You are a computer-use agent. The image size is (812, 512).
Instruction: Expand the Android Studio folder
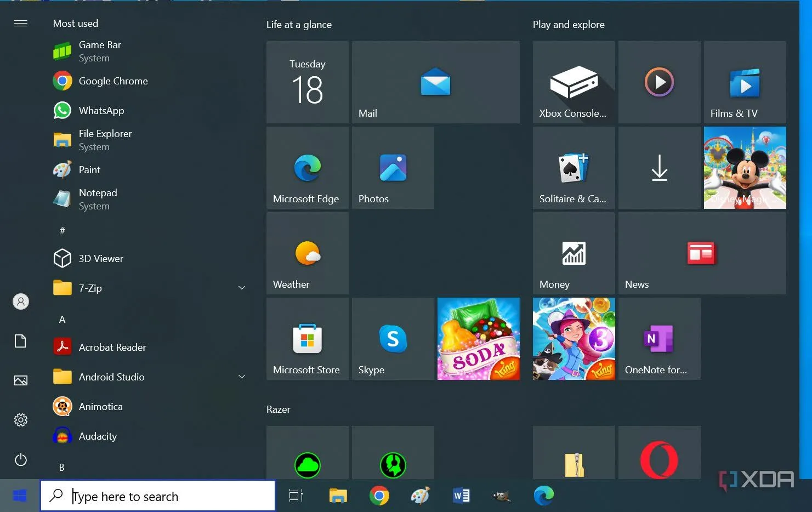(x=242, y=377)
